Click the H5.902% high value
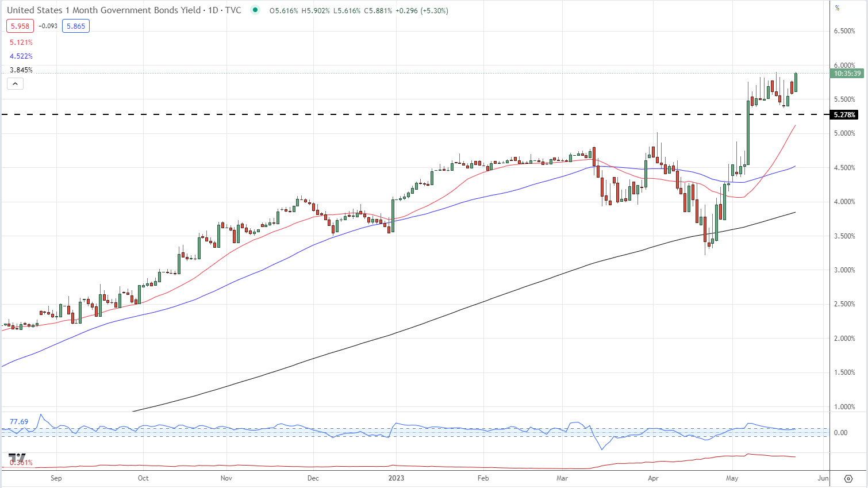Screen dimensions: 868x488 tap(316, 10)
